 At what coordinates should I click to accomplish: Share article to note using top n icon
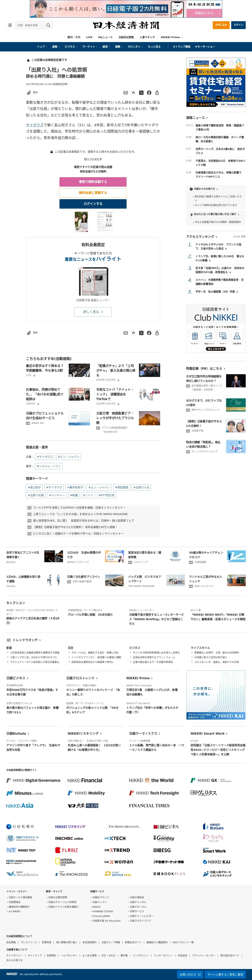(133, 93)
